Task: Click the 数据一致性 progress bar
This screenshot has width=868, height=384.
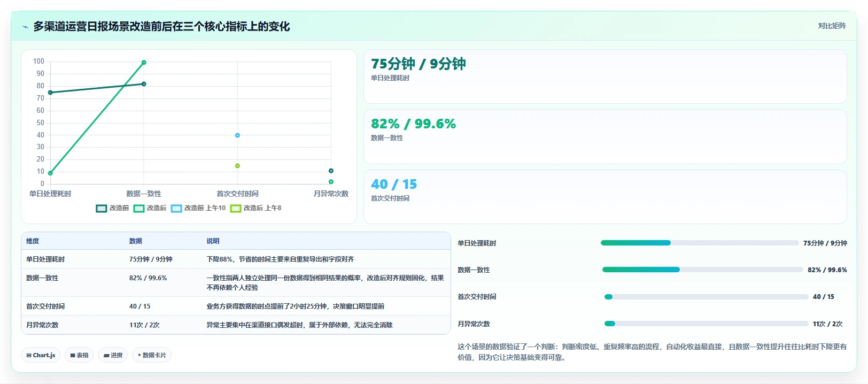Action: pos(702,270)
